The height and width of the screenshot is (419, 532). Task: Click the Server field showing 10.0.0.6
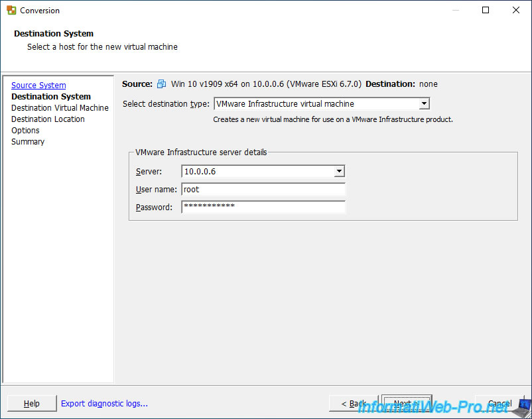coord(263,172)
